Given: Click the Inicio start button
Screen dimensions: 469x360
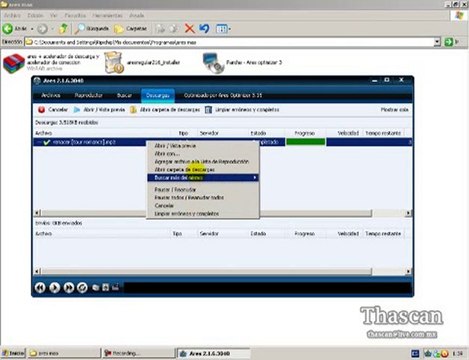Looking at the screenshot, I should (13, 353).
